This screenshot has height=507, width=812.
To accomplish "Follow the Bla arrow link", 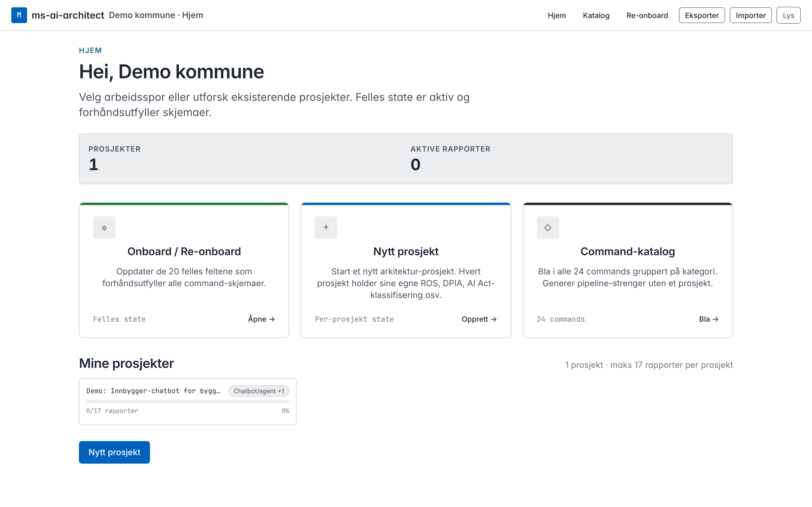I will [709, 319].
